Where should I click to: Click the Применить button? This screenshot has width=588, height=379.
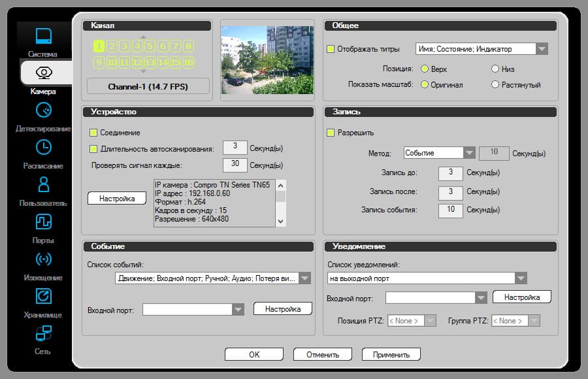click(x=391, y=354)
